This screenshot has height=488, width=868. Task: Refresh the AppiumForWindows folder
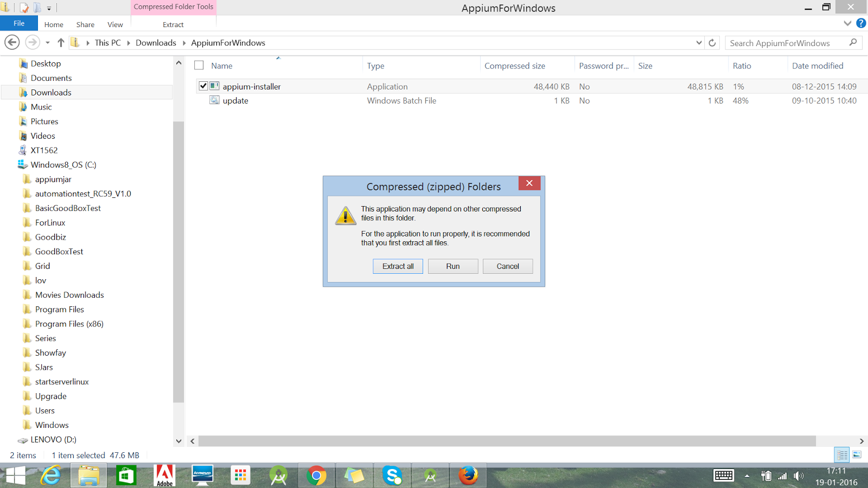point(712,43)
